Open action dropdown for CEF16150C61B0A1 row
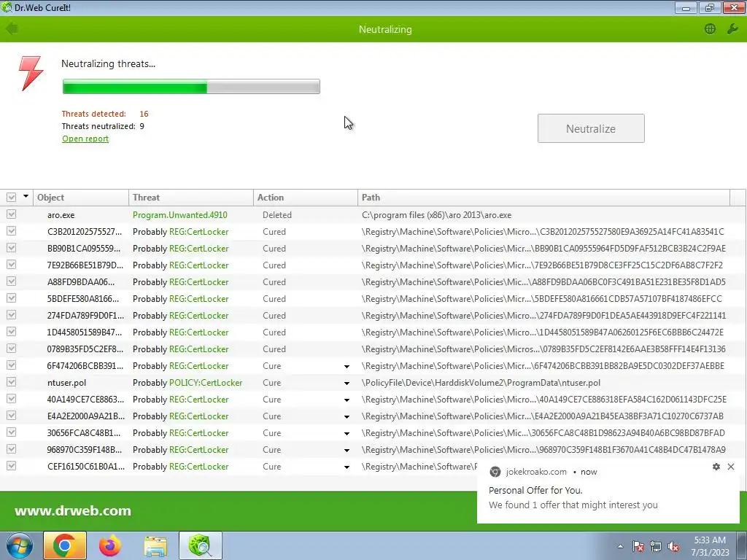Viewport: 747px width, 560px height. click(x=347, y=467)
